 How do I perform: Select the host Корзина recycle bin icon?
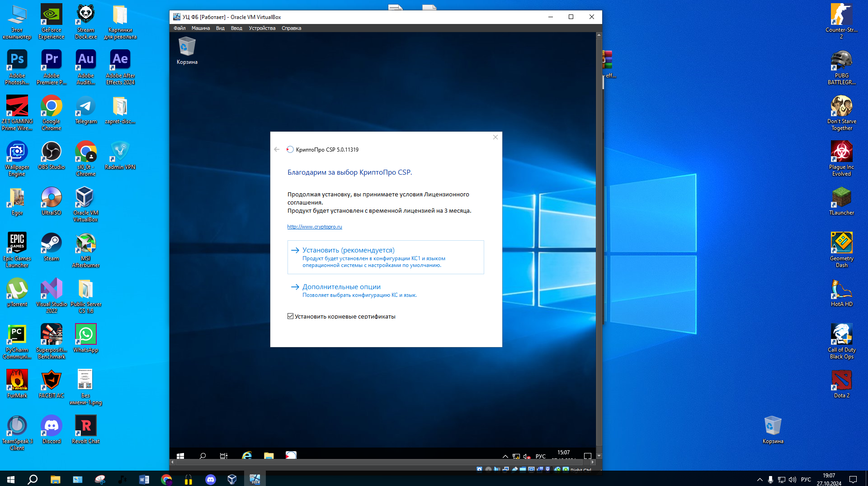[773, 429]
